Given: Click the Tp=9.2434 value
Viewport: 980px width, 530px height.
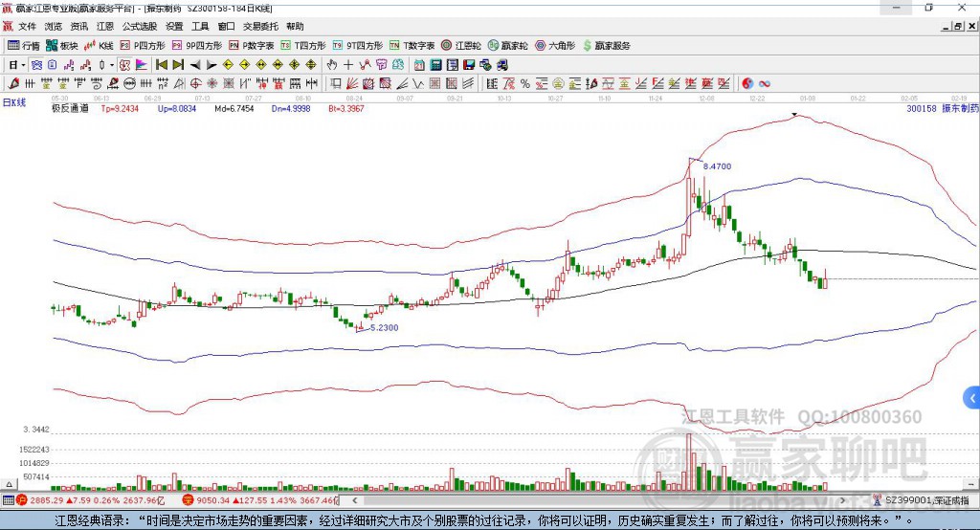Looking at the screenshot, I should (x=120, y=109).
